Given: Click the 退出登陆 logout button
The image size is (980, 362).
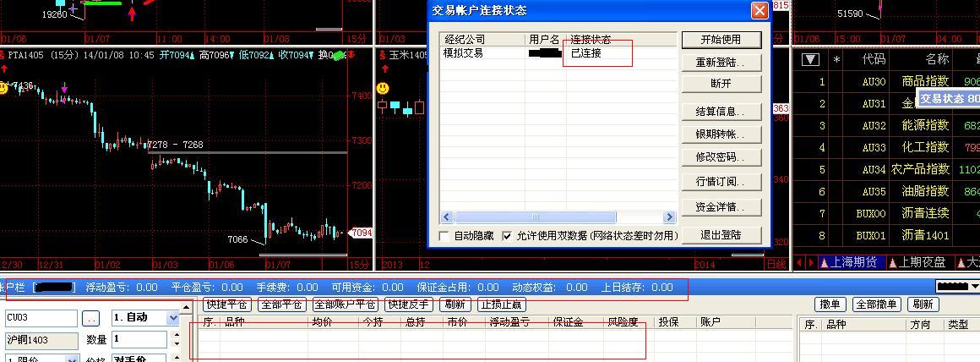Looking at the screenshot, I should click(x=721, y=235).
